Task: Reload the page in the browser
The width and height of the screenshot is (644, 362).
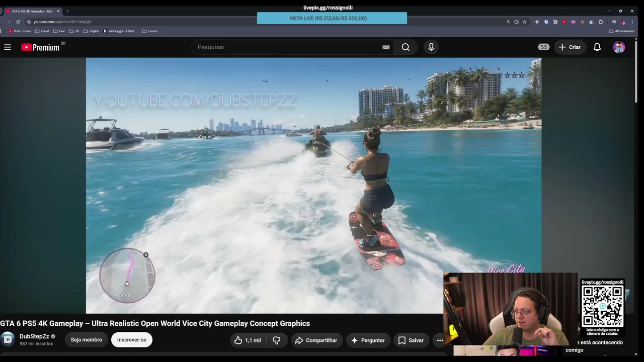Action: click(18, 22)
